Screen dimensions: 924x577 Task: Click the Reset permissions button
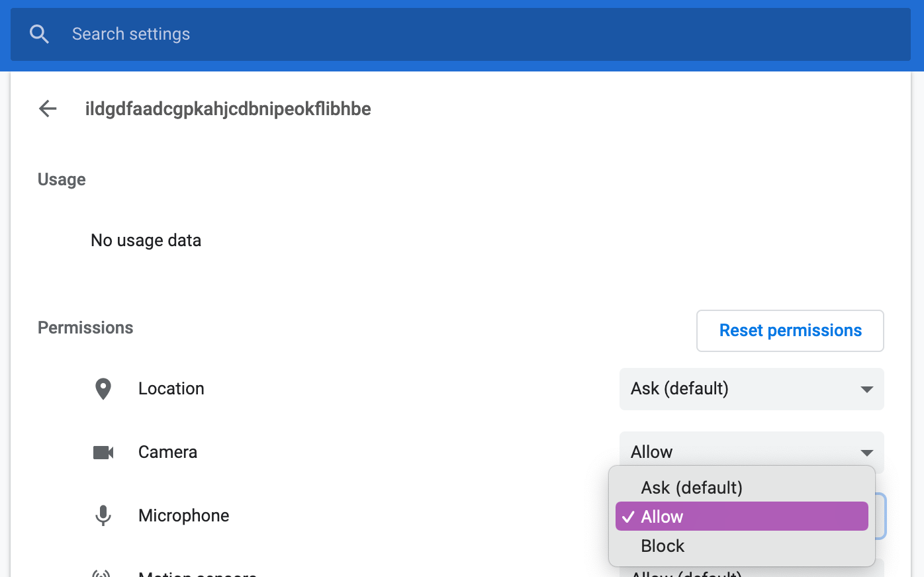(x=790, y=331)
